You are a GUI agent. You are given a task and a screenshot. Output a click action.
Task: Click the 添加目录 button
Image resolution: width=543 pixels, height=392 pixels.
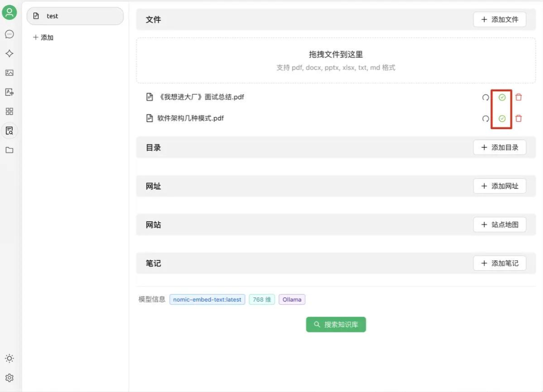(499, 148)
